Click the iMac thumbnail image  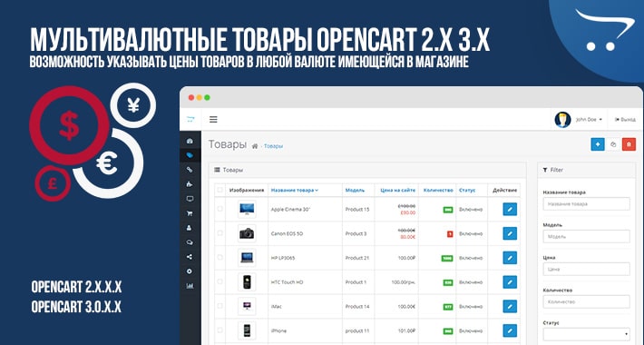point(247,306)
